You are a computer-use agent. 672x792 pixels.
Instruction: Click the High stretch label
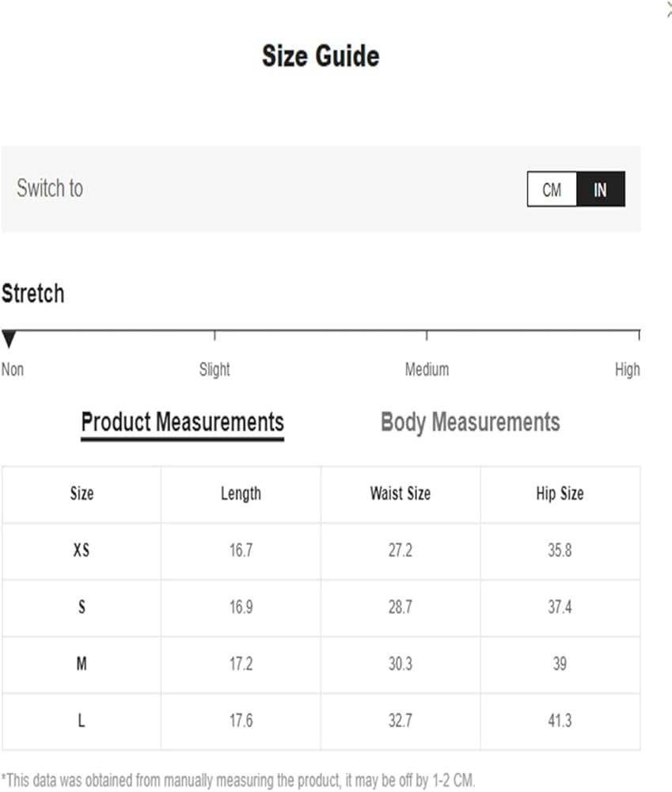tap(627, 369)
